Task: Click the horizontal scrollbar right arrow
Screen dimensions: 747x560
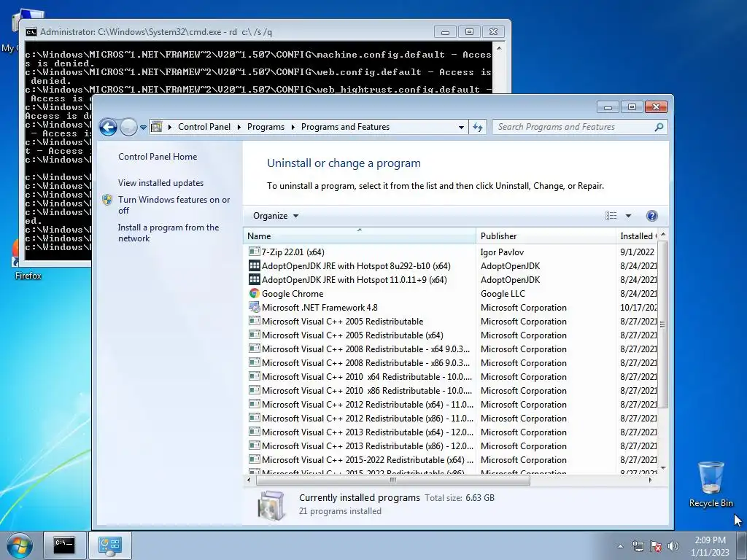Action: coord(650,480)
